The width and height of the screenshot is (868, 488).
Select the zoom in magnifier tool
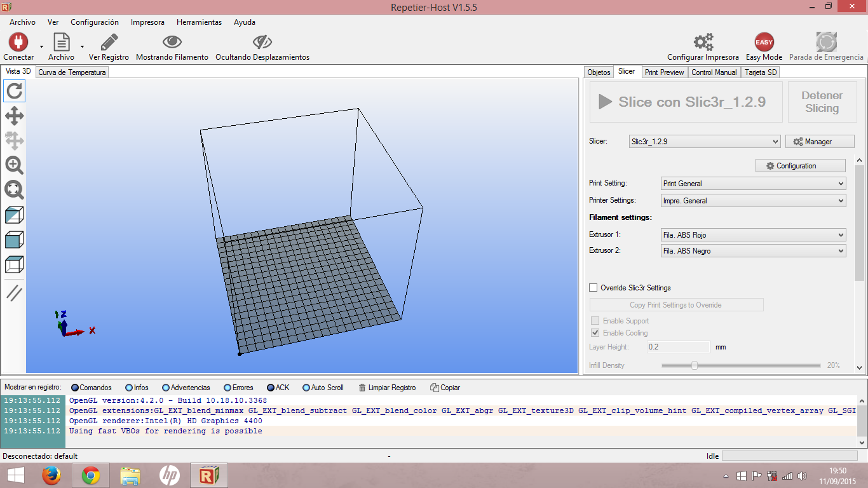(15, 165)
